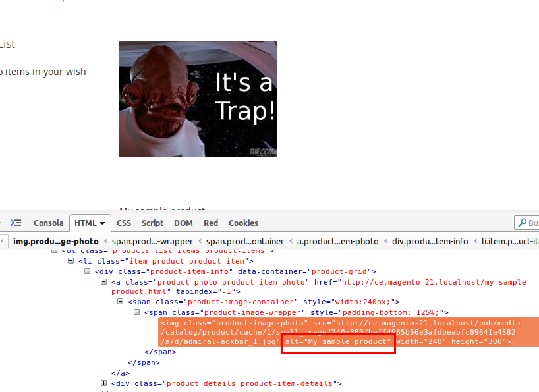The width and height of the screenshot is (539, 392).
Task: Switch to the CSS tab
Action: tap(123, 223)
